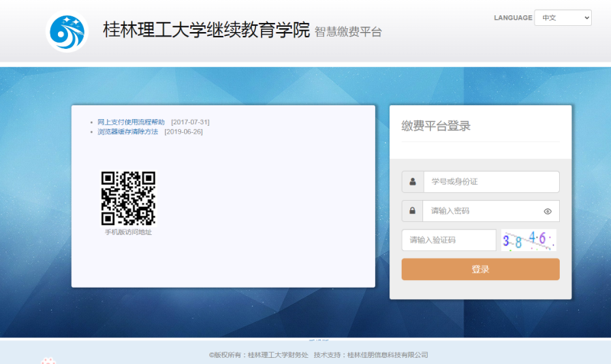The width and height of the screenshot is (611, 364).
Task: Open the 网上支付使用流程帮助 link
Action: (x=131, y=122)
